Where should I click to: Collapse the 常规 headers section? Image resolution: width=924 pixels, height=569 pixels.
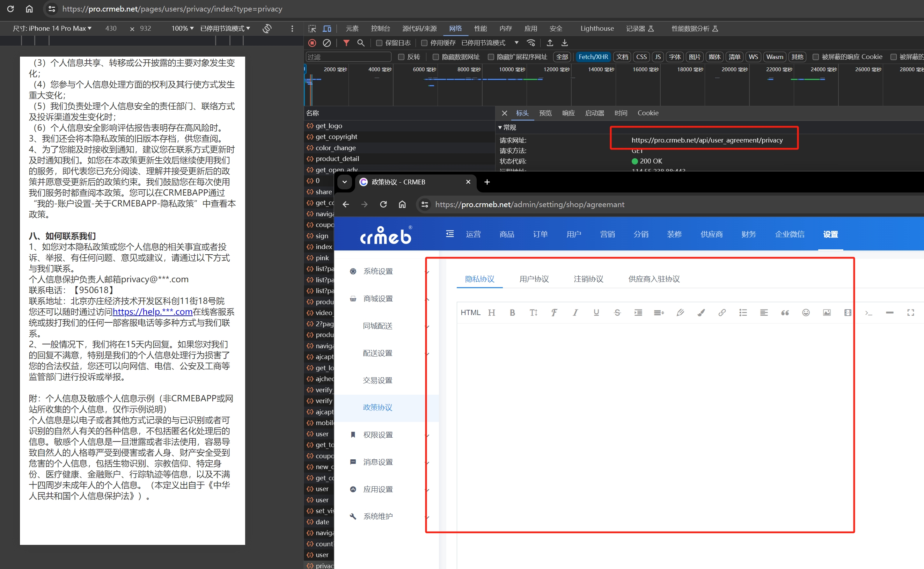507,127
